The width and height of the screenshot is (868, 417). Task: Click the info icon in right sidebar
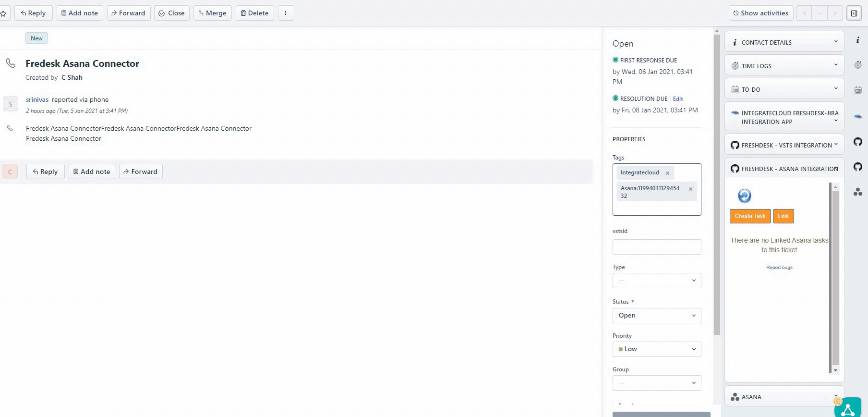coord(857,40)
